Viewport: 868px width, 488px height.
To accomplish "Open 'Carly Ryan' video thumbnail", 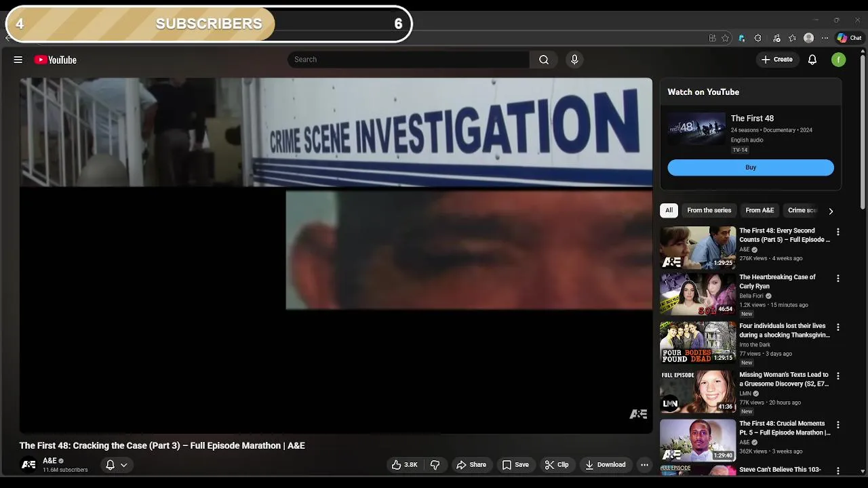I will tap(698, 294).
